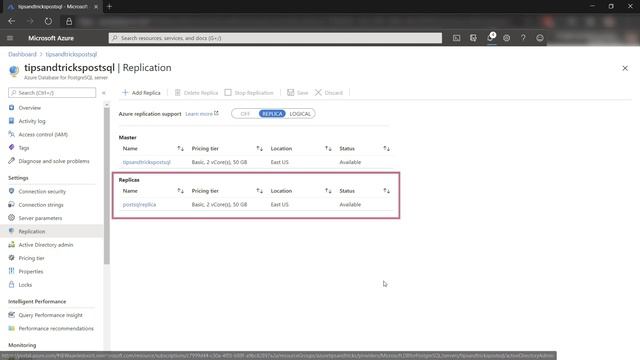
Task: Open Connection strings
Action: click(41, 205)
